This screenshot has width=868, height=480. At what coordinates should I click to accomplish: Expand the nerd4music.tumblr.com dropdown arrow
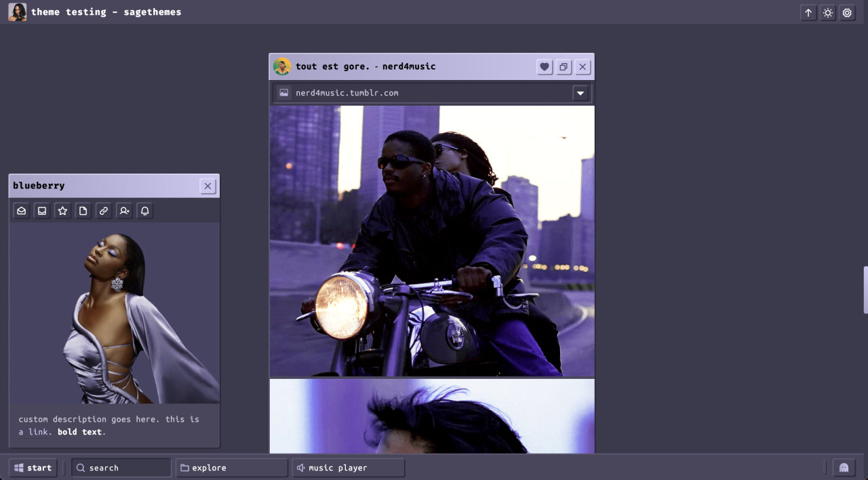[x=580, y=93]
